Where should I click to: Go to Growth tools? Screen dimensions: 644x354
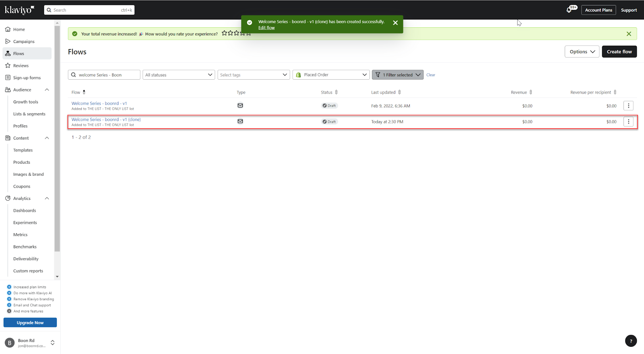coord(26,102)
